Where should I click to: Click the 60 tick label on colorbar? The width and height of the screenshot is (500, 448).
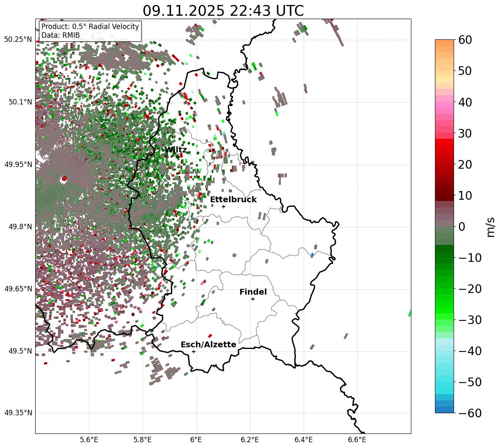[464, 40]
